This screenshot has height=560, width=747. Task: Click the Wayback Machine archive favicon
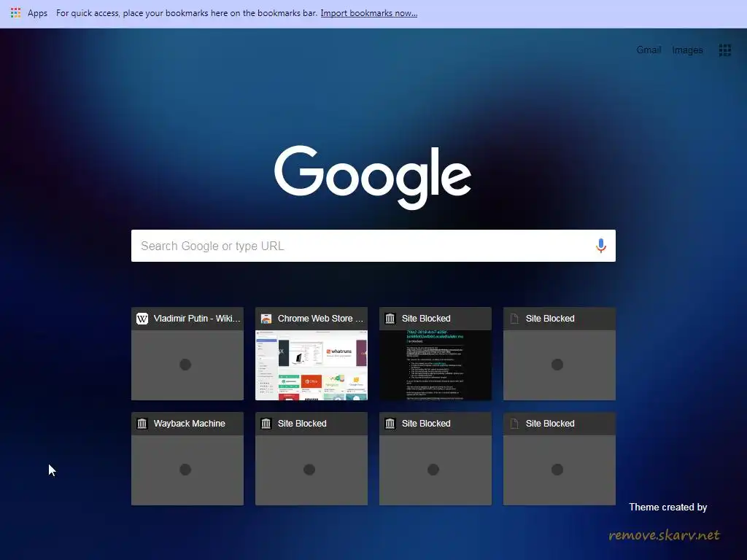142,424
